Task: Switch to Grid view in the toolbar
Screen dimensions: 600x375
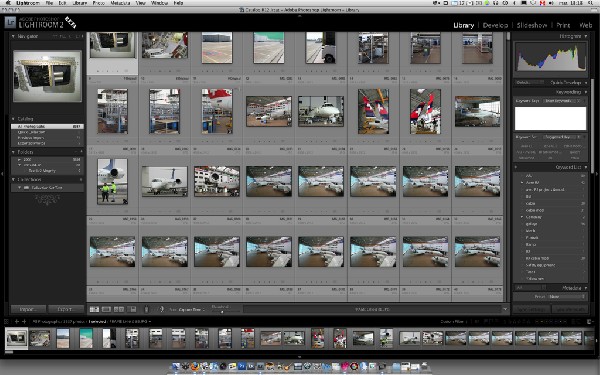Action: pos(94,309)
